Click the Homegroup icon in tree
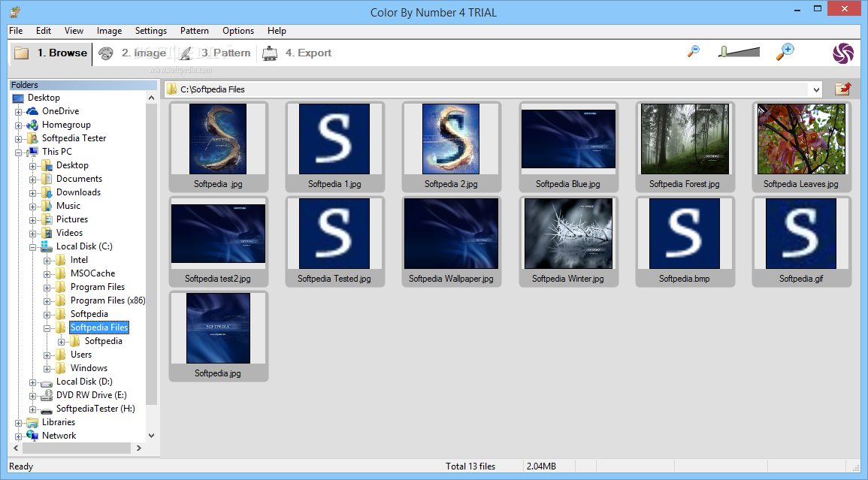Viewport: 868px width, 480px height. coord(32,125)
